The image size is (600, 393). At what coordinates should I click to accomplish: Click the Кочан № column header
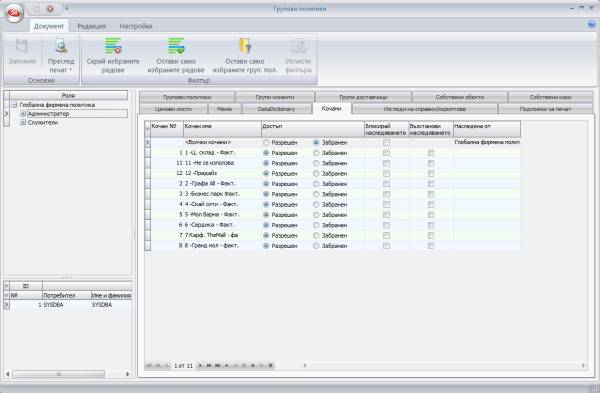[x=167, y=129]
